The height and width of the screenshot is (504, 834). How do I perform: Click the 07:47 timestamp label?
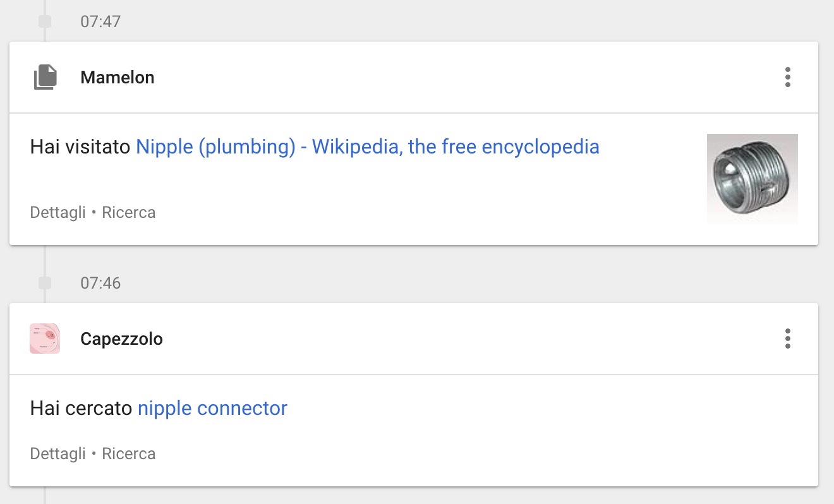[100, 22]
